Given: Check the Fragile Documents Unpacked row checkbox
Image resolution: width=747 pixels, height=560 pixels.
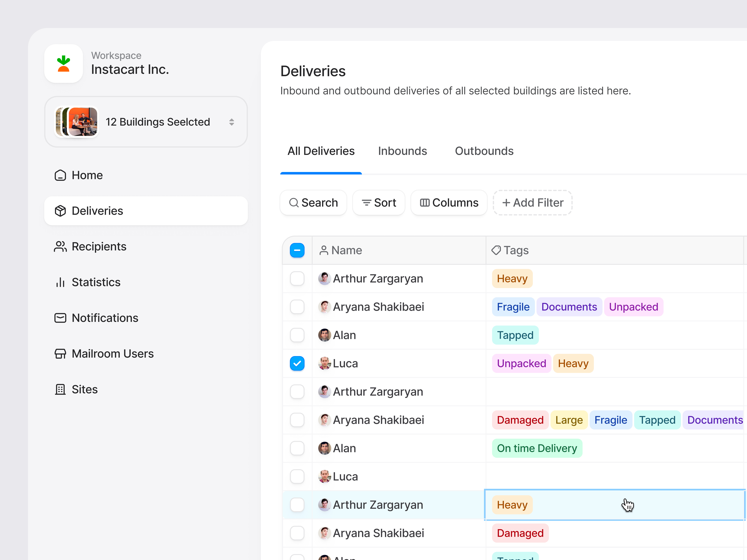Looking at the screenshot, I should pos(297,307).
